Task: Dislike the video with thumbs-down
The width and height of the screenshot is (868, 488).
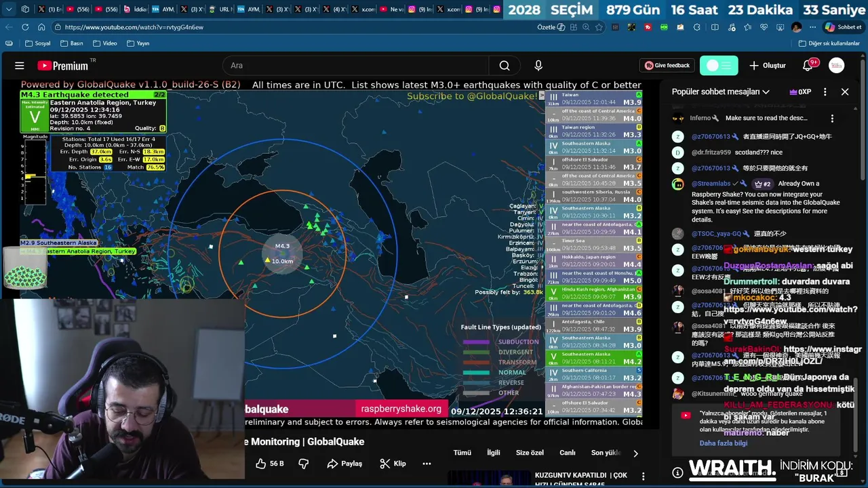Action: click(x=304, y=464)
